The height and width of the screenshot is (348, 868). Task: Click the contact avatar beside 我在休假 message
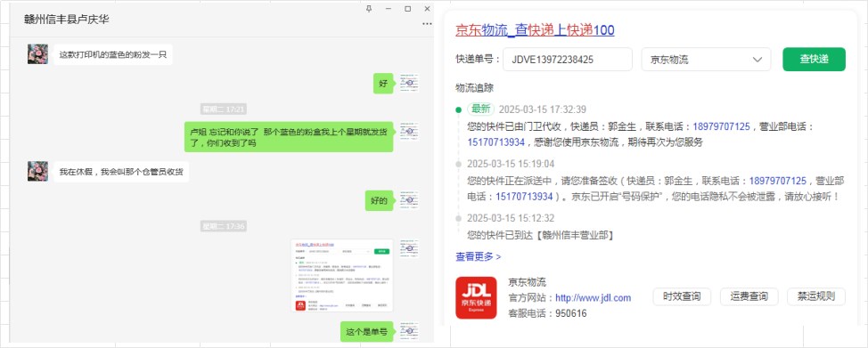click(37, 171)
